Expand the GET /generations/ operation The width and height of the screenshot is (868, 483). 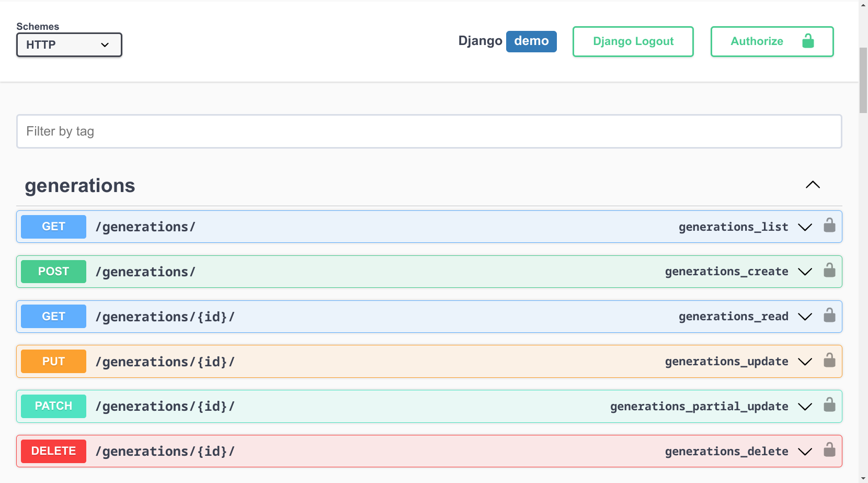click(x=805, y=227)
